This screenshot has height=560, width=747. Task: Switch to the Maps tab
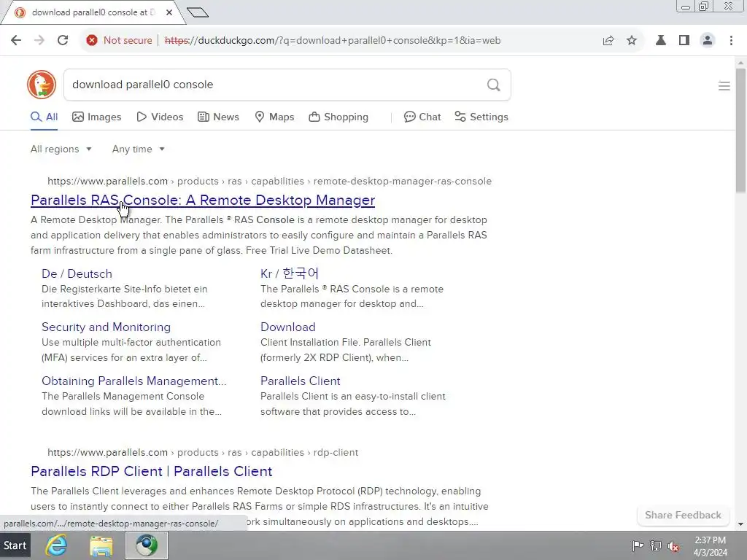(x=274, y=117)
